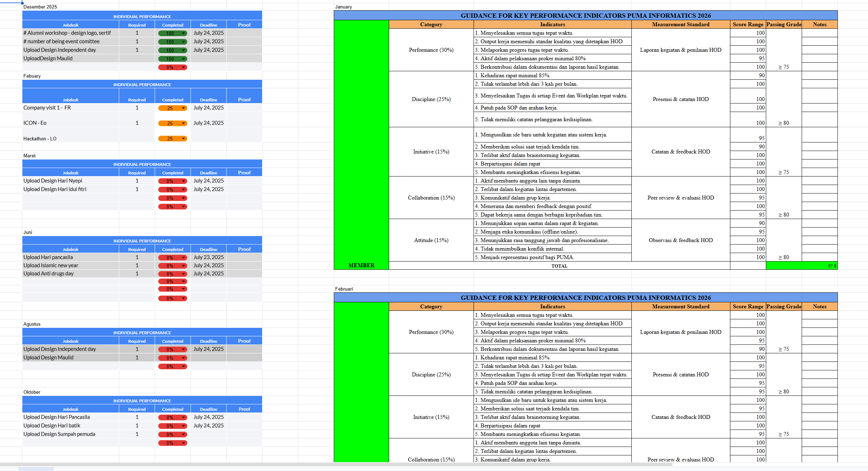Select the Proof header in Desember table

[244, 25]
